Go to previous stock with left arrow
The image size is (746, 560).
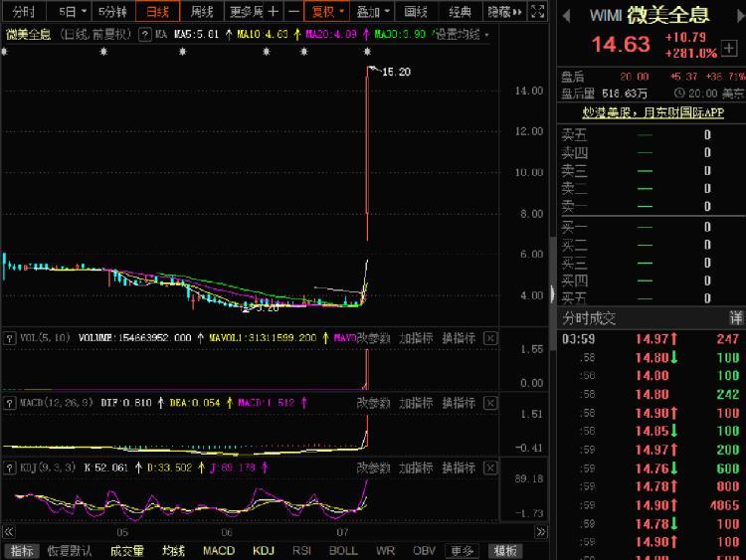click(566, 16)
